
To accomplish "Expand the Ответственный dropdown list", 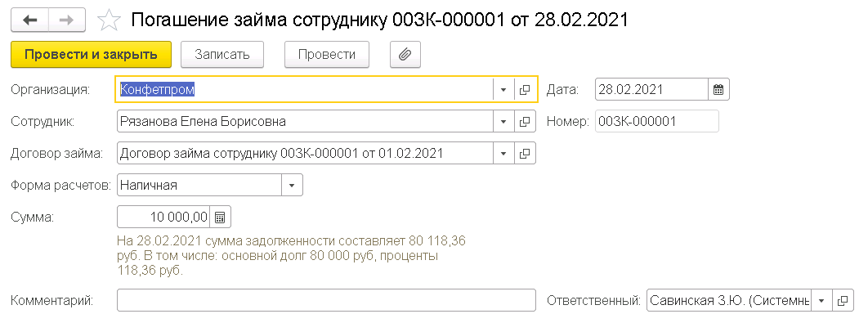I will coord(821,301).
